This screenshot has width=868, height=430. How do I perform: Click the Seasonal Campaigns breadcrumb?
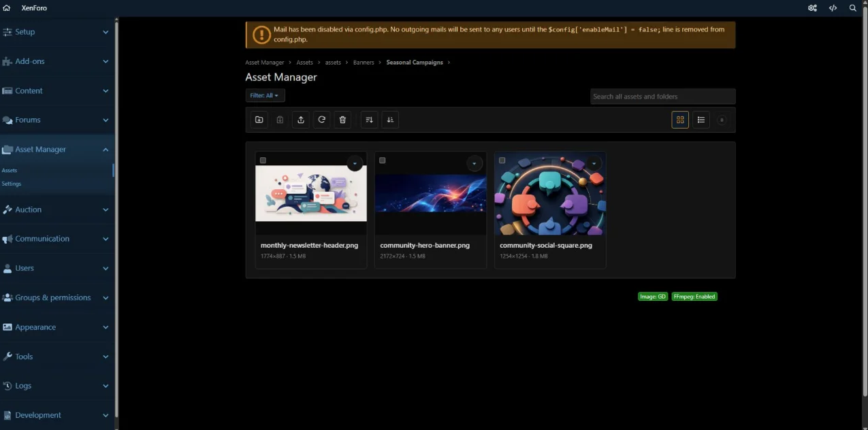(x=415, y=63)
